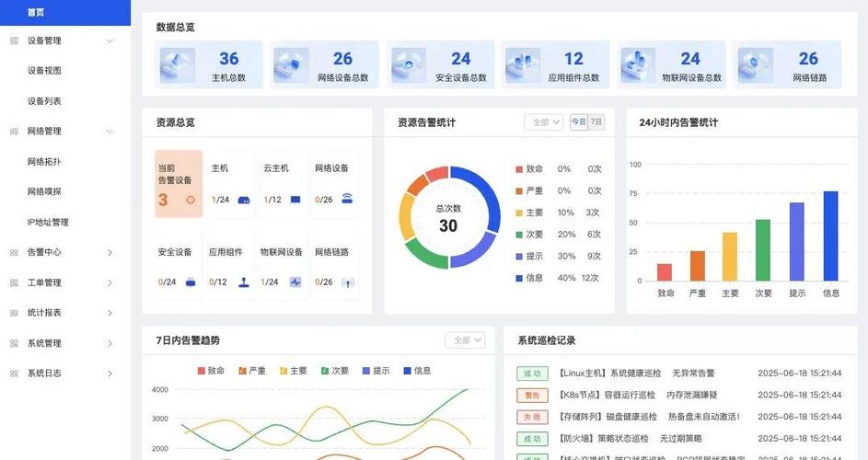Screen dimensions: 868x460
Task: Click the 失败 tag on 存储阵列 record
Action: 532,417
